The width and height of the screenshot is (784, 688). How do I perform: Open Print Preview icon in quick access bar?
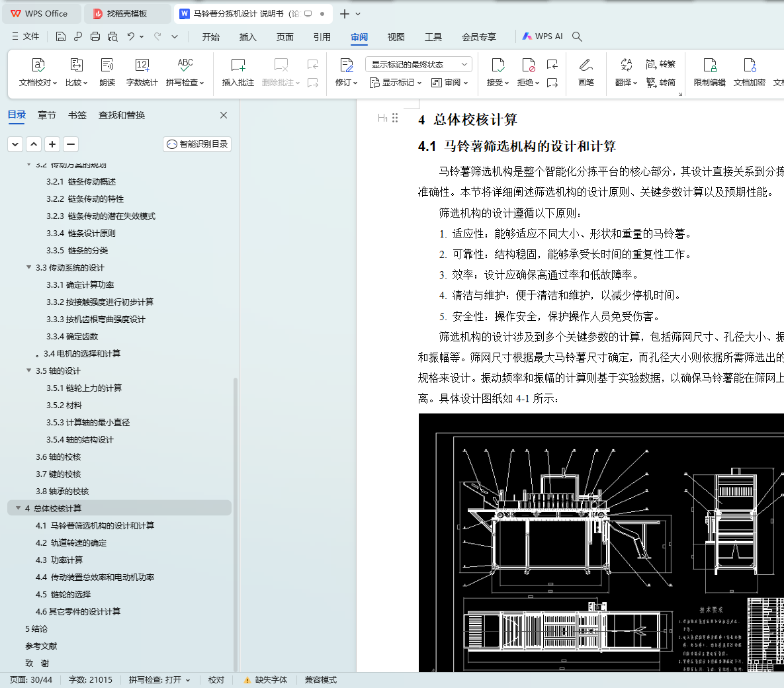(113, 36)
